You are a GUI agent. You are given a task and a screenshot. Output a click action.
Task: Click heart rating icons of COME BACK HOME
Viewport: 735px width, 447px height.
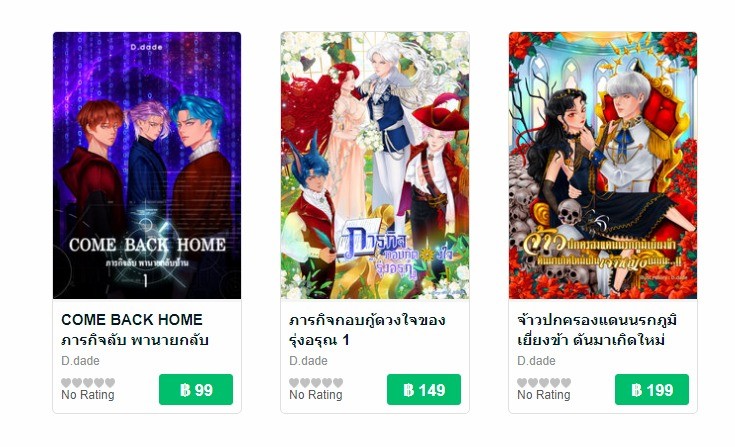[x=88, y=383]
